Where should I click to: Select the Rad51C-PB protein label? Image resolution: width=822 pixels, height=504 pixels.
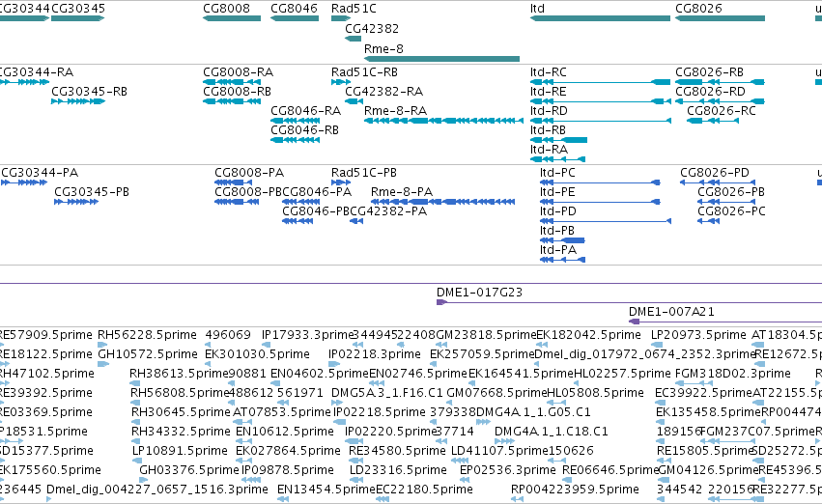click(364, 173)
